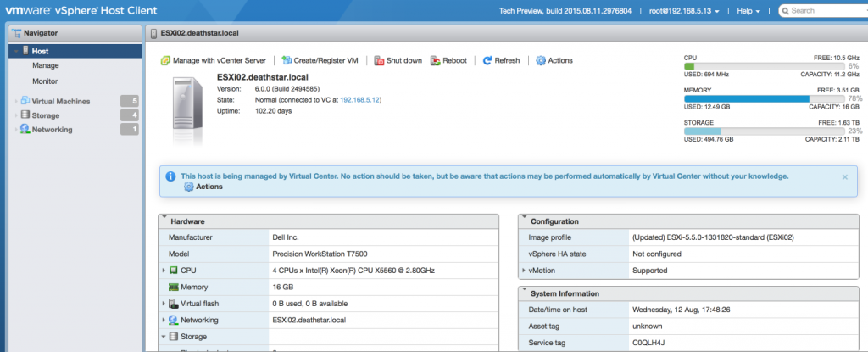Viewport: 868px width, 352px height.
Task: Expand the vMotion row in Configuration
Action: pos(524,271)
